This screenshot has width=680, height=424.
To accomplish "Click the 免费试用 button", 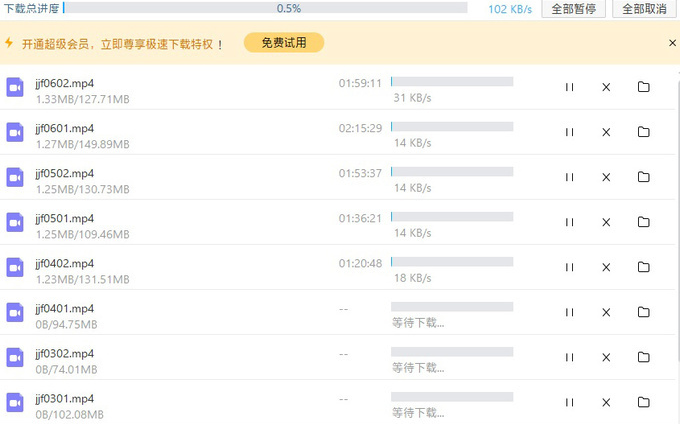I will click(291, 43).
